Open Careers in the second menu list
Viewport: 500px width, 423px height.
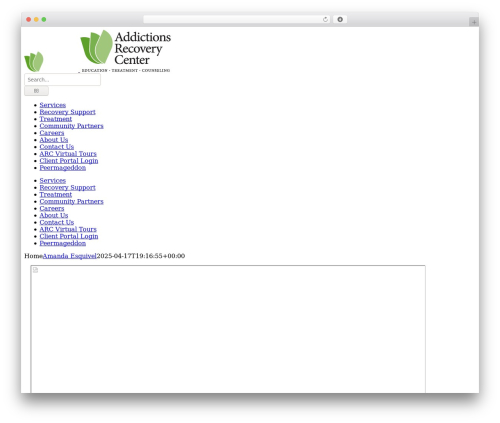52,209
